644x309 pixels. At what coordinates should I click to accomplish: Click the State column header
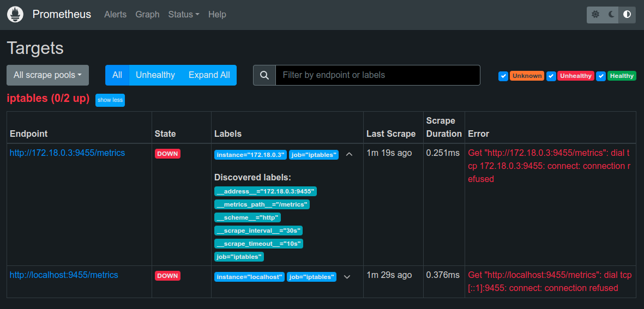coord(165,134)
